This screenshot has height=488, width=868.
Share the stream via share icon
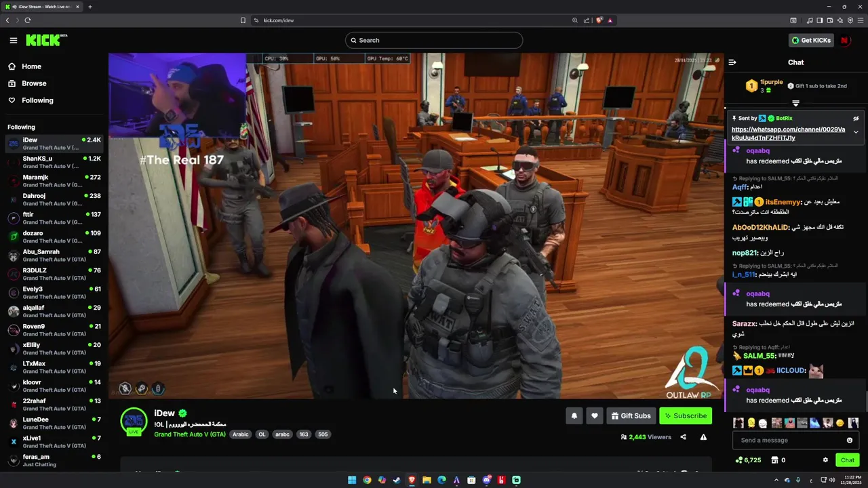(683, 437)
